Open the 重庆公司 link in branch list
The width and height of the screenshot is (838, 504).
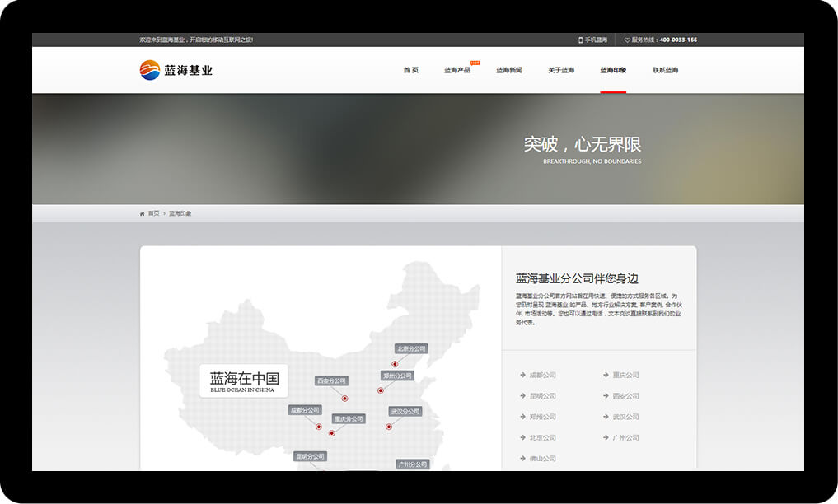tap(625, 376)
